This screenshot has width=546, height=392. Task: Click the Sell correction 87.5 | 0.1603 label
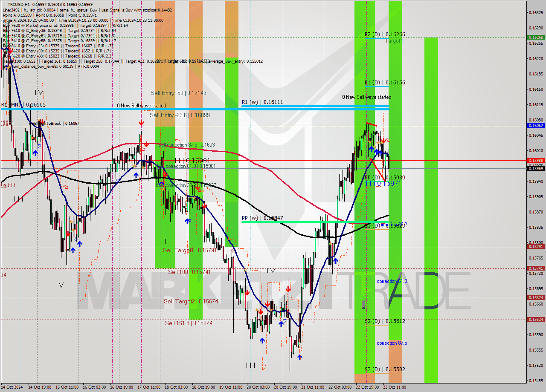click(186, 145)
